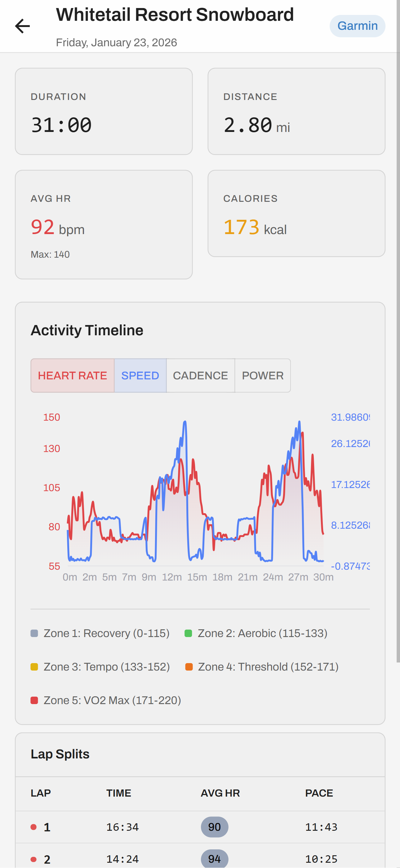Image resolution: width=400 pixels, height=868 pixels.
Task: Collapse the AVG HR stat card
Action: (103, 224)
